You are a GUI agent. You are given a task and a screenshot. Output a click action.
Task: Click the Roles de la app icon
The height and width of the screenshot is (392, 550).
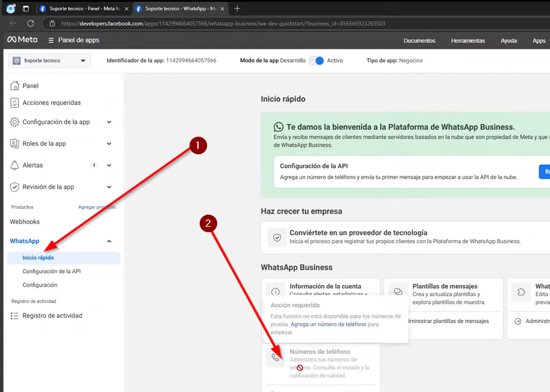[x=14, y=143]
